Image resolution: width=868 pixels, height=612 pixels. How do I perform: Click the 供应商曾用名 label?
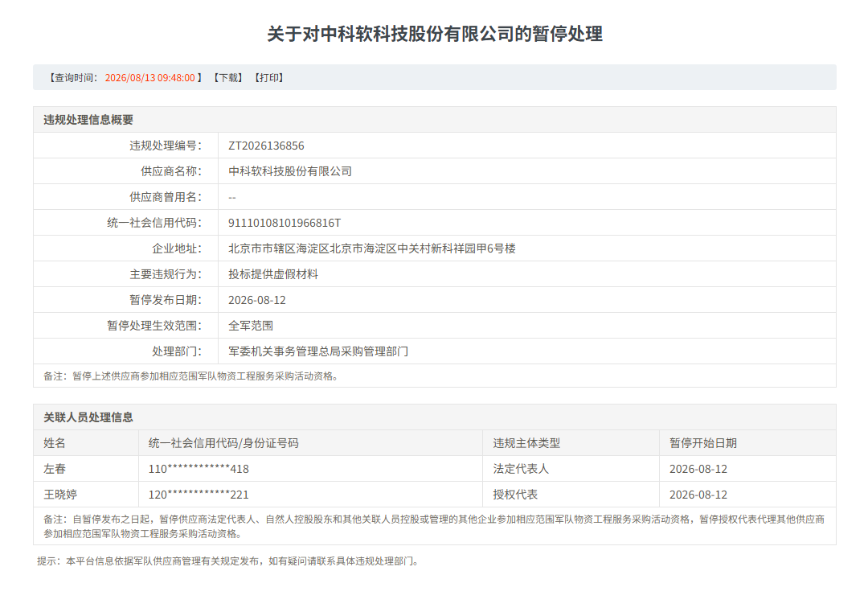(x=166, y=196)
